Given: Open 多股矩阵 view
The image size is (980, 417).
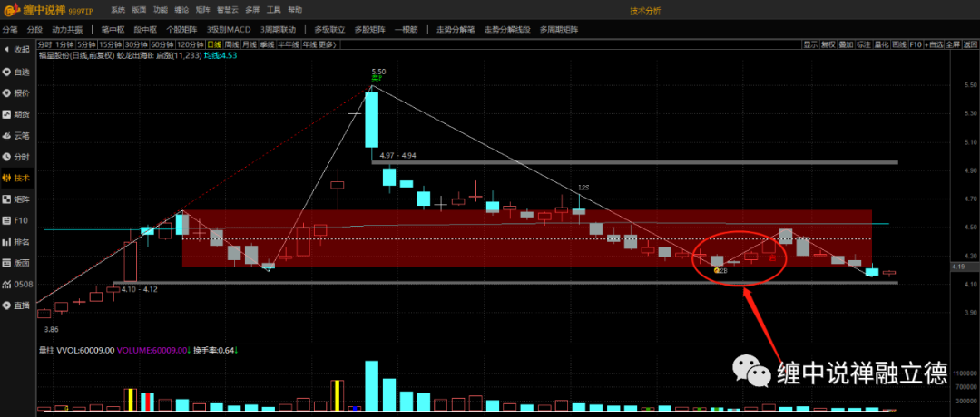Looking at the screenshot, I should tap(370, 29).
